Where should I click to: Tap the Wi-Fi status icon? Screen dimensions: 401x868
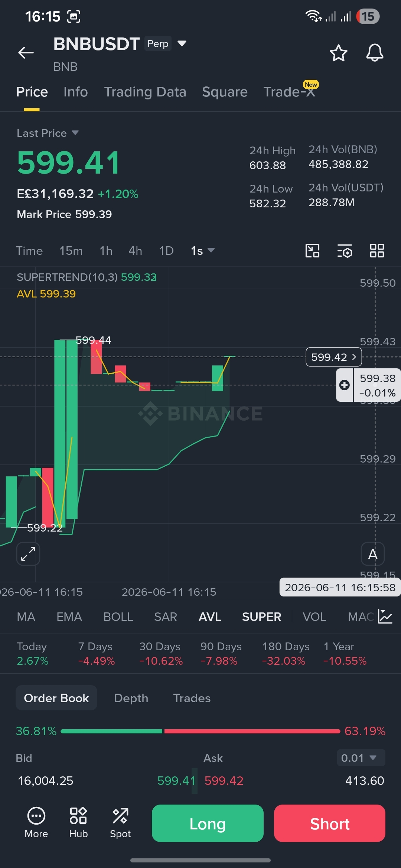tap(313, 16)
